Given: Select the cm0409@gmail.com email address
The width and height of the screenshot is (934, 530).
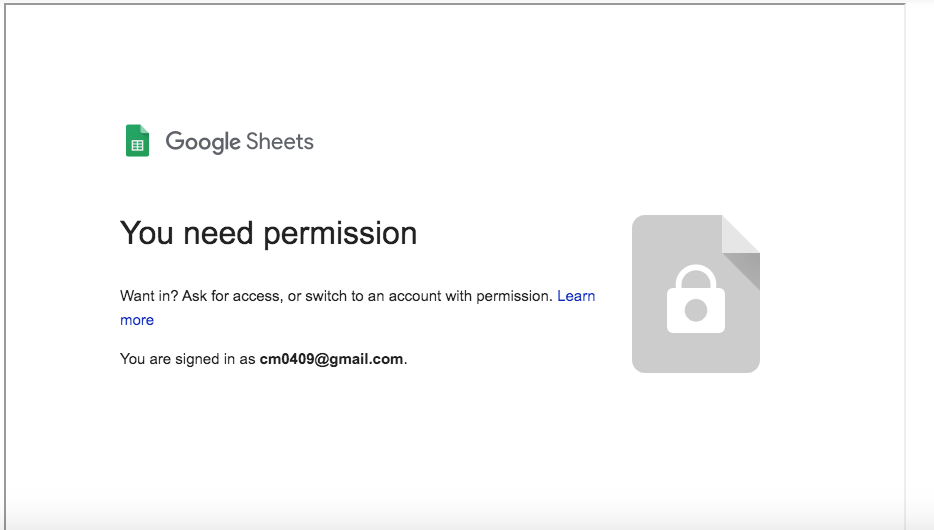Looking at the screenshot, I should pos(331,359).
